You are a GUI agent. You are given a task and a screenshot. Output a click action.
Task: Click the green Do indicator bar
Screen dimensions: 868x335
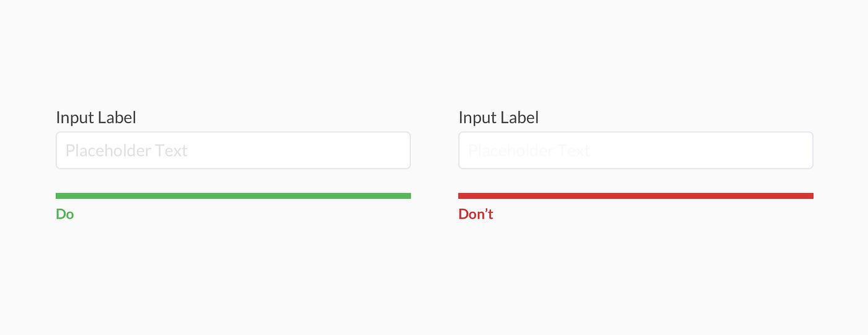click(x=233, y=196)
